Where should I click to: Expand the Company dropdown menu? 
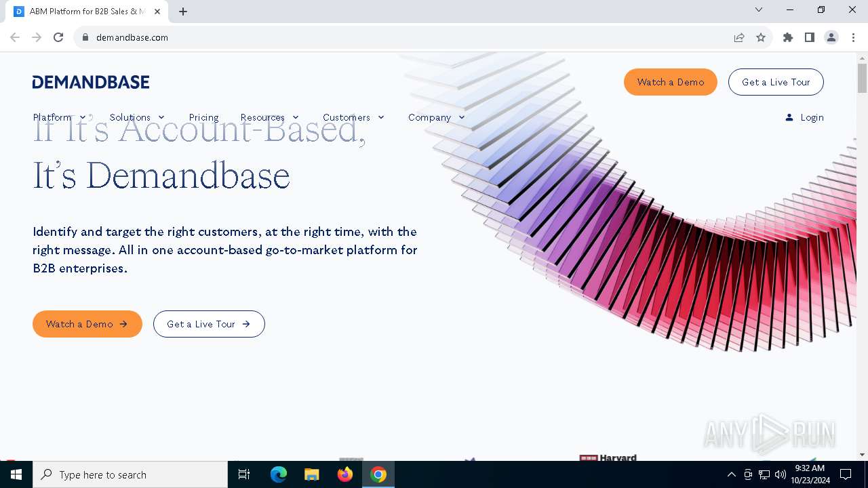[437, 117]
